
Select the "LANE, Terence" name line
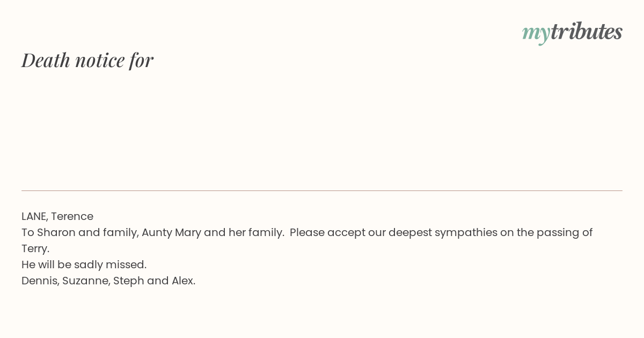(57, 216)
